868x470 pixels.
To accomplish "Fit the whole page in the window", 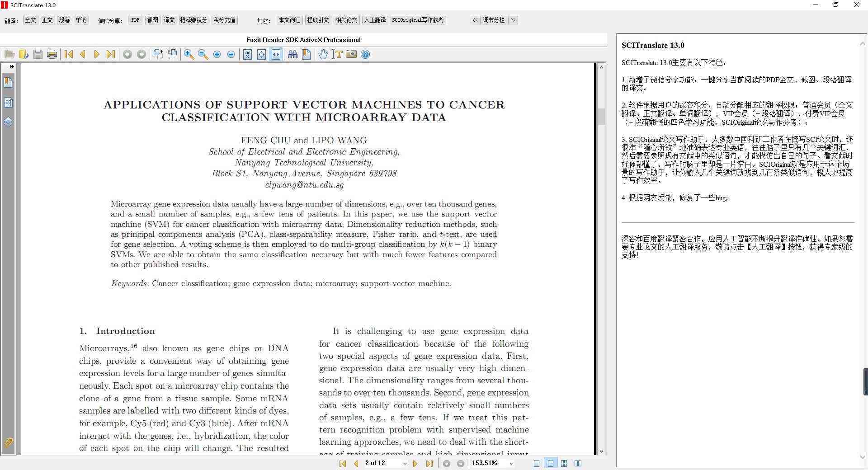I will [261, 54].
